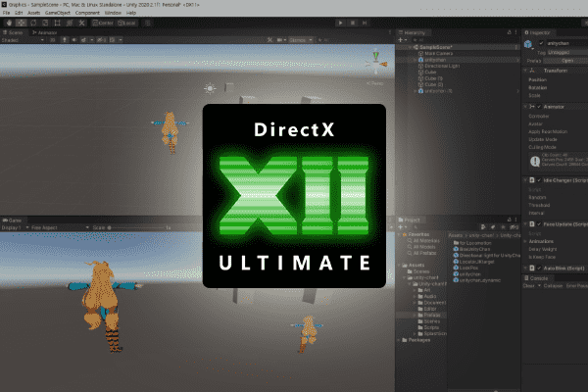The width and height of the screenshot is (588, 392).
Task: Click the prefab Open button in Inspector
Action: [x=566, y=61]
